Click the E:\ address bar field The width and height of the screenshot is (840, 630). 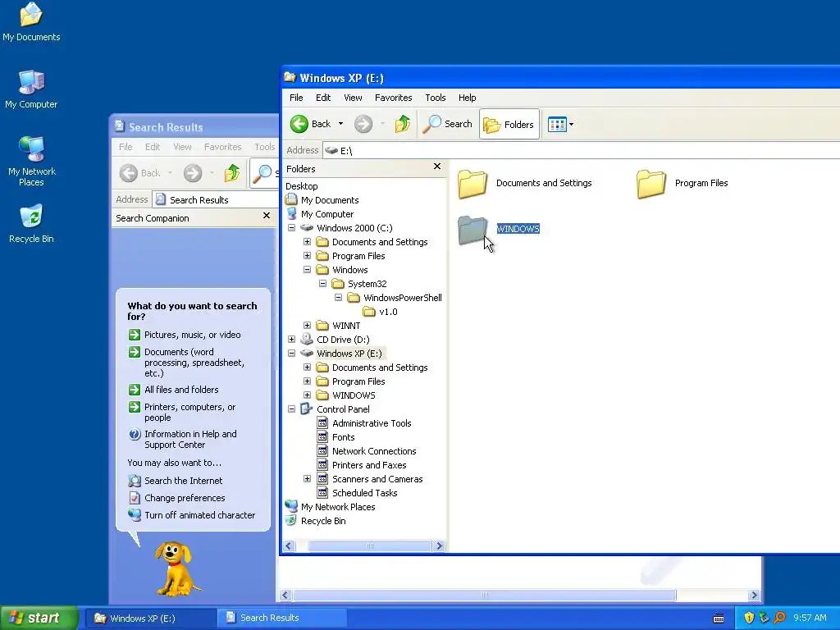tap(582, 151)
